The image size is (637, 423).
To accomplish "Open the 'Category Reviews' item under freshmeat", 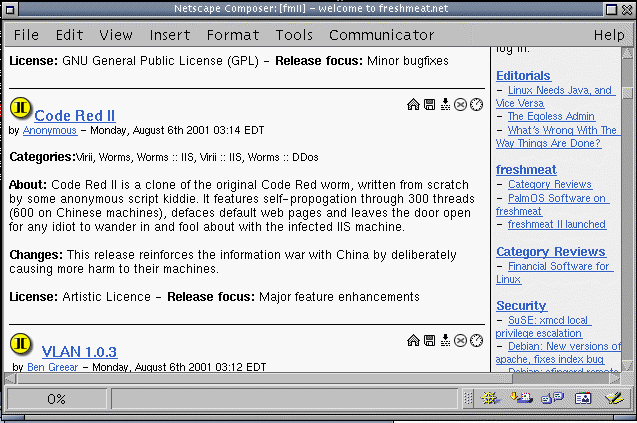I will pyautogui.click(x=550, y=184).
